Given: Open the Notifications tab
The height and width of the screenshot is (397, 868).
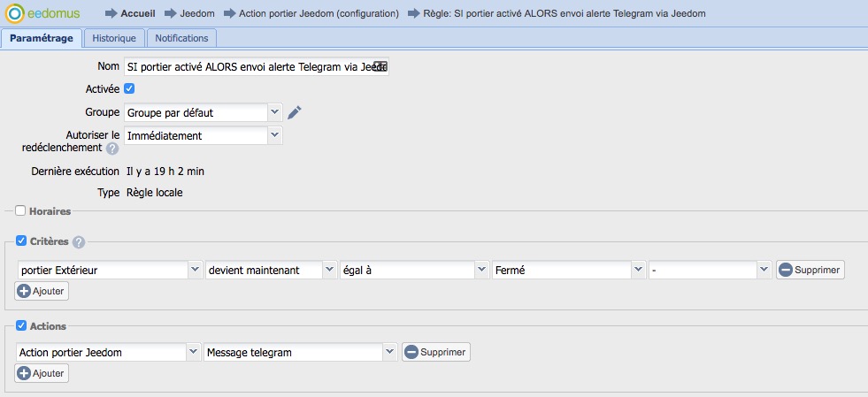Looking at the screenshot, I should coord(181,38).
